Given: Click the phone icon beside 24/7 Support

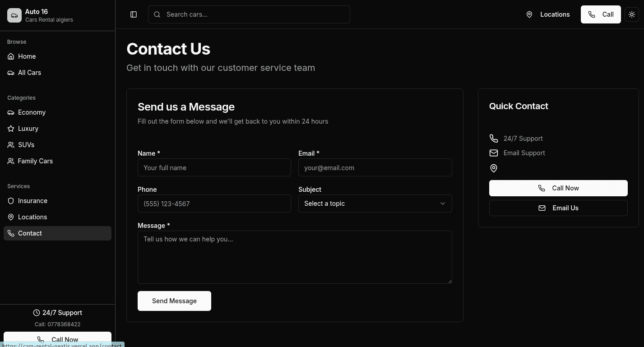Looking at the screenshot, I should (x=494, y=139).
